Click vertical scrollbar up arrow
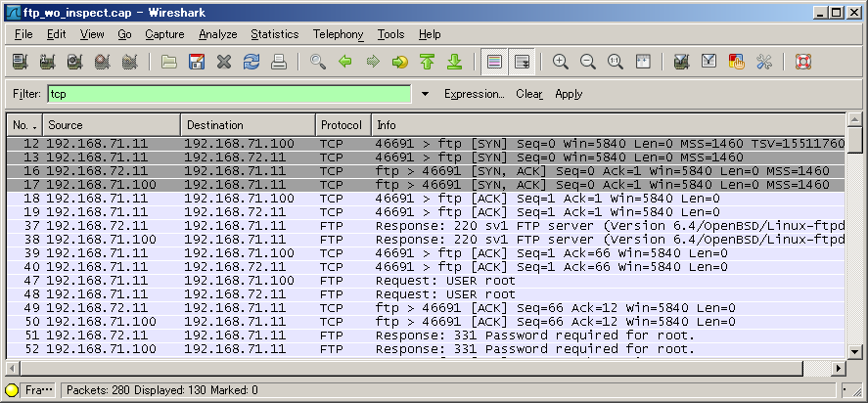Screen dimensions: 868x403 (854, 120)
